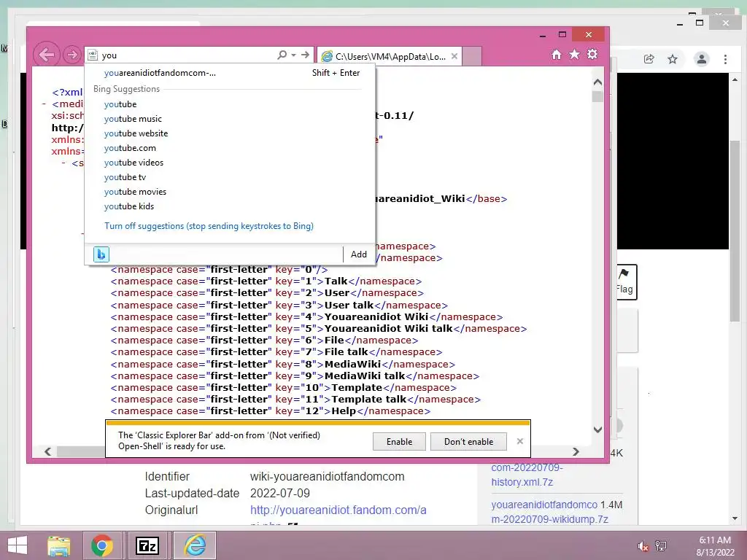
Task: Switch to Chrome from the taskbar
Action: (102, 545)
